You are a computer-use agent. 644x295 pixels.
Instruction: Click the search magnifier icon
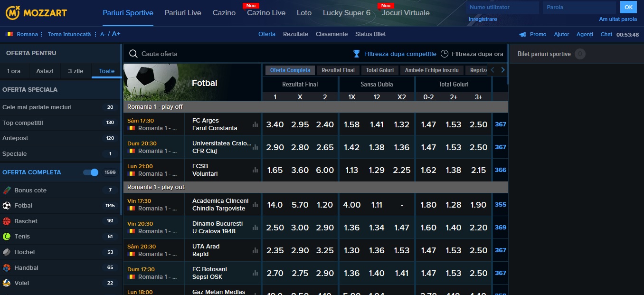[133, 54]
